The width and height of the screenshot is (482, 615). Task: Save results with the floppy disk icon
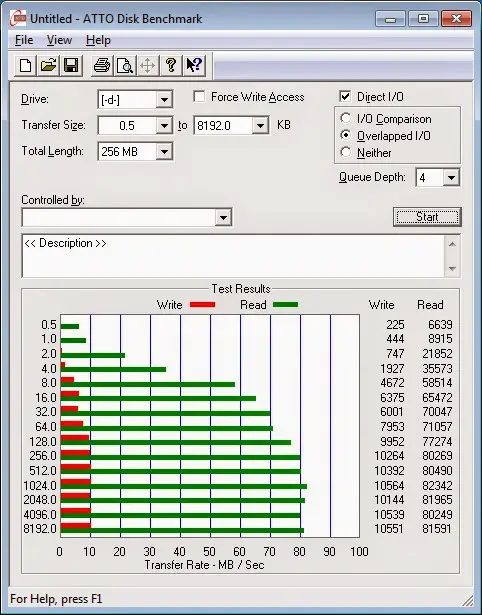pyautogui.click(x=71, y=66)
